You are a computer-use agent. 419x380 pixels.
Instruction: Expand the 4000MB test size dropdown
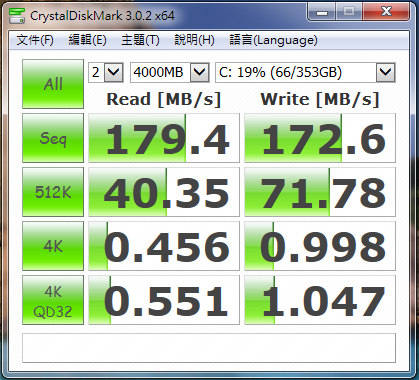point(200,72)
